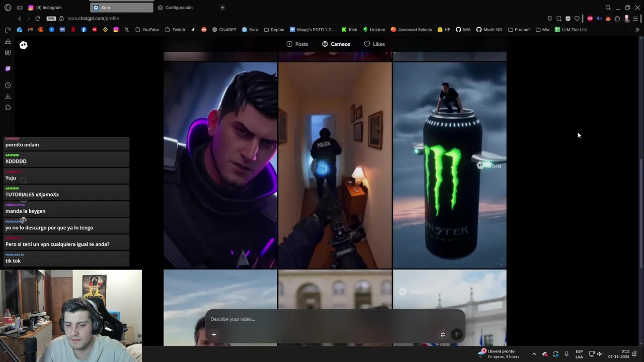The width and height of the screenshot is (644, 362).
Task: Open the Maygi's POTD bookmark
Action: 312,30
